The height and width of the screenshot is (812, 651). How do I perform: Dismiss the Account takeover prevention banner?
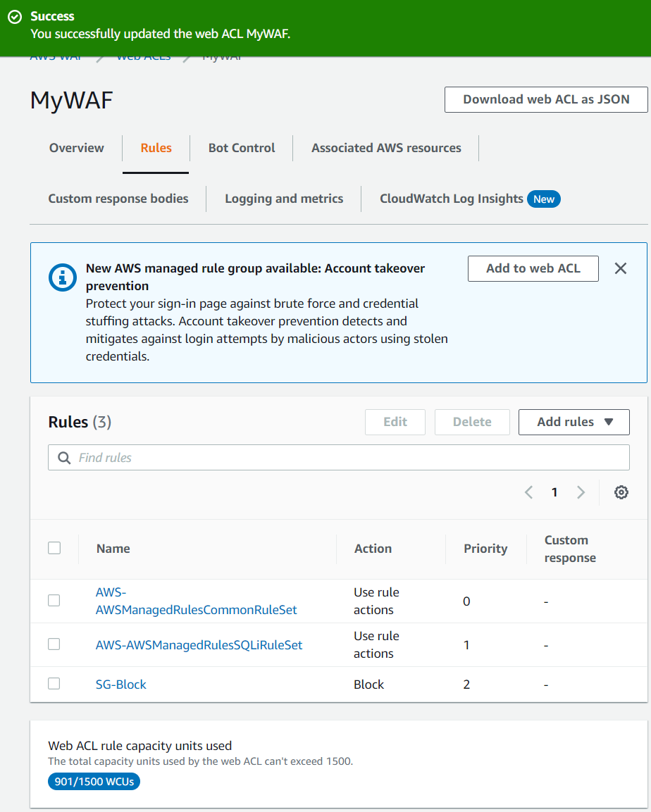point(620,268)
